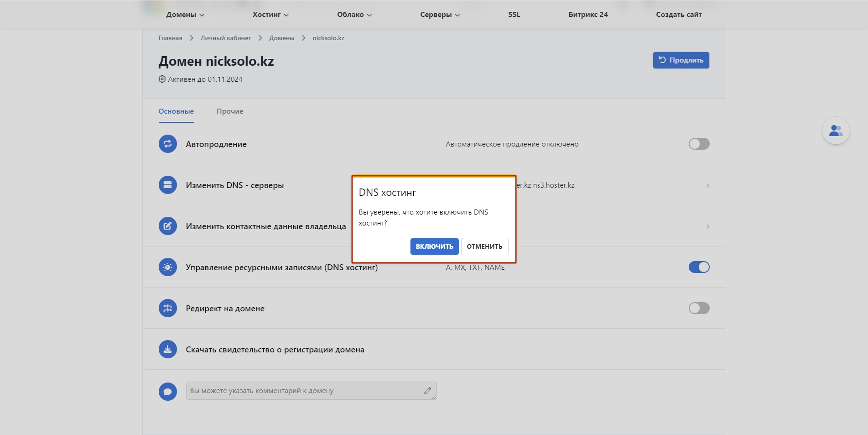868x435 pixels.
Task: Switch to the Основные tab
Action: (176, 111)
